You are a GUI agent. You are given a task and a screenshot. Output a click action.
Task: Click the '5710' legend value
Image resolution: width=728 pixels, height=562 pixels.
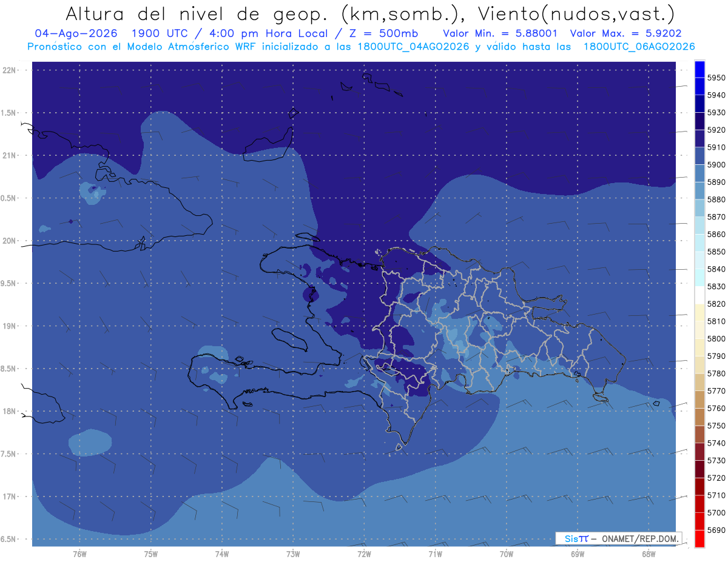[716, 496]
